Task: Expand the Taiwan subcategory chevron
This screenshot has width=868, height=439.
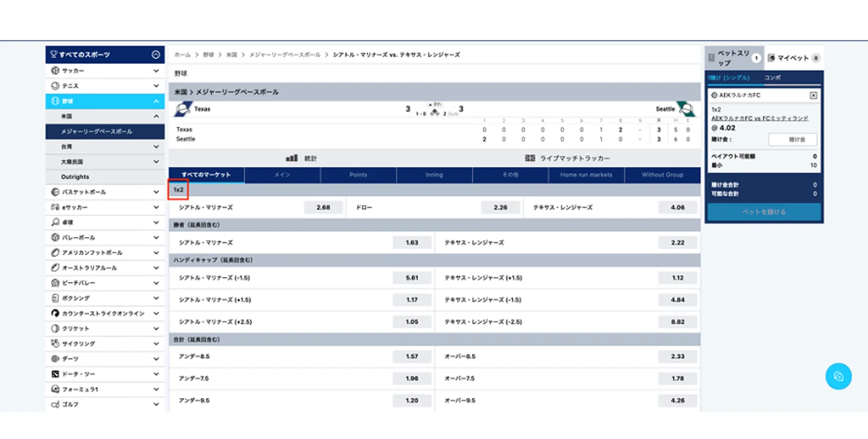Action: (x=156, y=146)
